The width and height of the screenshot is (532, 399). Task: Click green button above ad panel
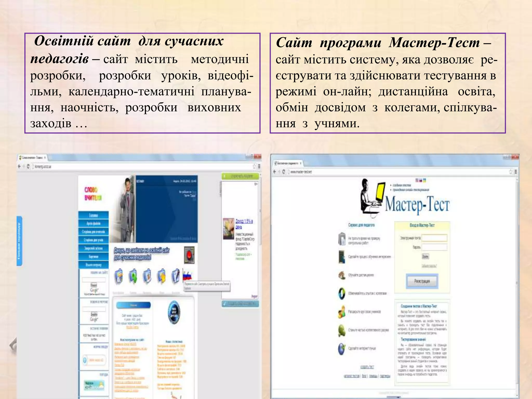[x=241, y=176]
